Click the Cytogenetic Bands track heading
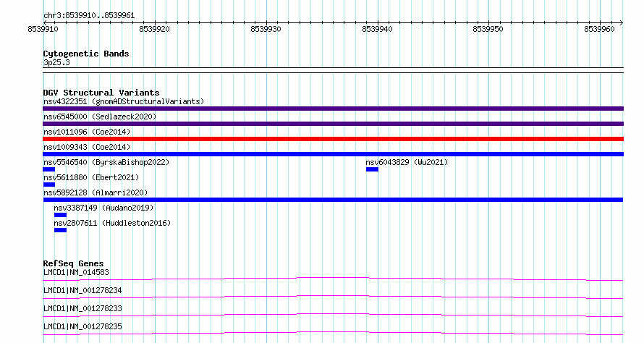The width and height of the screenshot is (644, 343). [x=86, y=54]
